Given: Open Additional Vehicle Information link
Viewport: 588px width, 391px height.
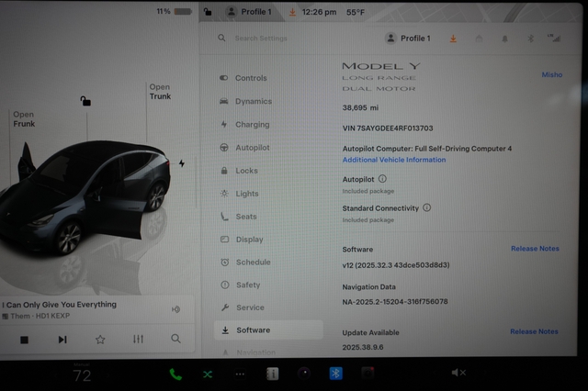Looking at the screenshot, I should [394, 160].
